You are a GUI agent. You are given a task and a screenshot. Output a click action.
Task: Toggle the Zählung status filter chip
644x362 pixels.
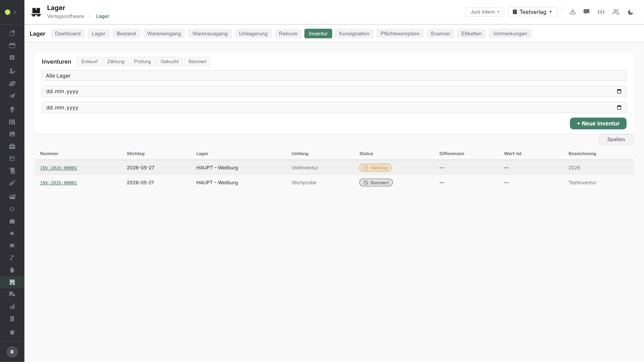116,61
